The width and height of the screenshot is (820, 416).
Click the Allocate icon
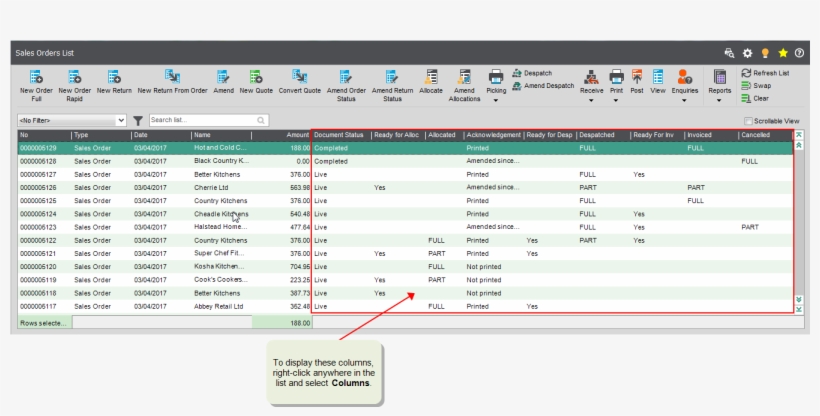pyautogui.click(x=431, y=77)
